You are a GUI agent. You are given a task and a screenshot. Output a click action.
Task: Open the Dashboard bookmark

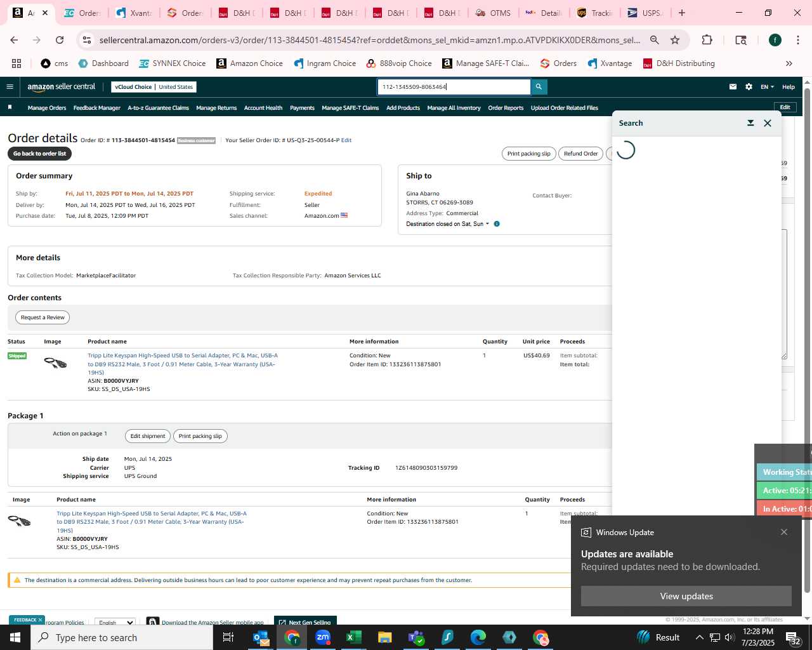tap(103, 63)
